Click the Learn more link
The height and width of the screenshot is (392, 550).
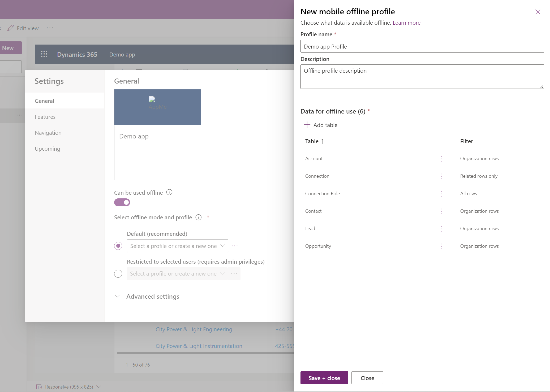click(x=406, y=22)
